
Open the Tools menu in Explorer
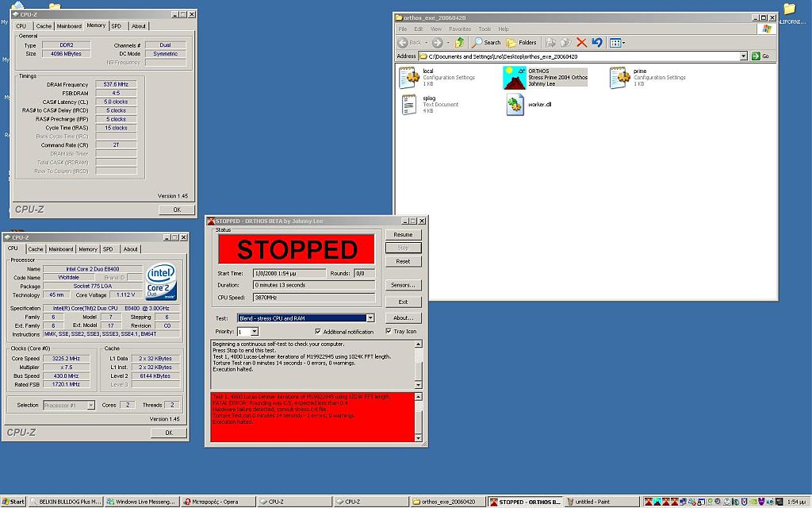(485, 29)
